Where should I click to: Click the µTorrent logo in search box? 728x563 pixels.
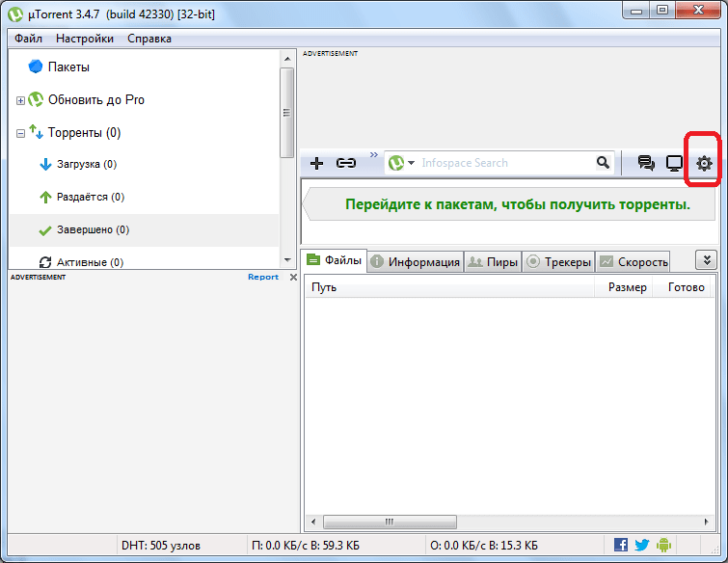click(x=396, y=163)
